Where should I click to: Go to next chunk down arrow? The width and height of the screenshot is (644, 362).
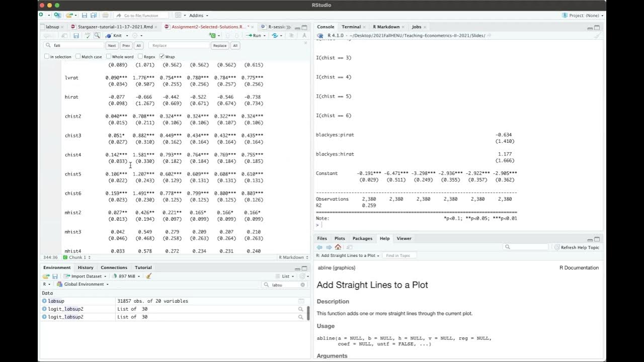point(236,36)
